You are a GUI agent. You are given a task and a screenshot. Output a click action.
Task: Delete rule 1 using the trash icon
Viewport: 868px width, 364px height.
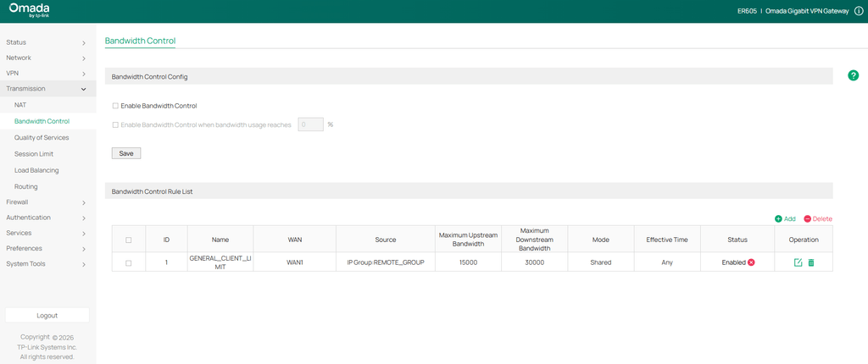811,262
